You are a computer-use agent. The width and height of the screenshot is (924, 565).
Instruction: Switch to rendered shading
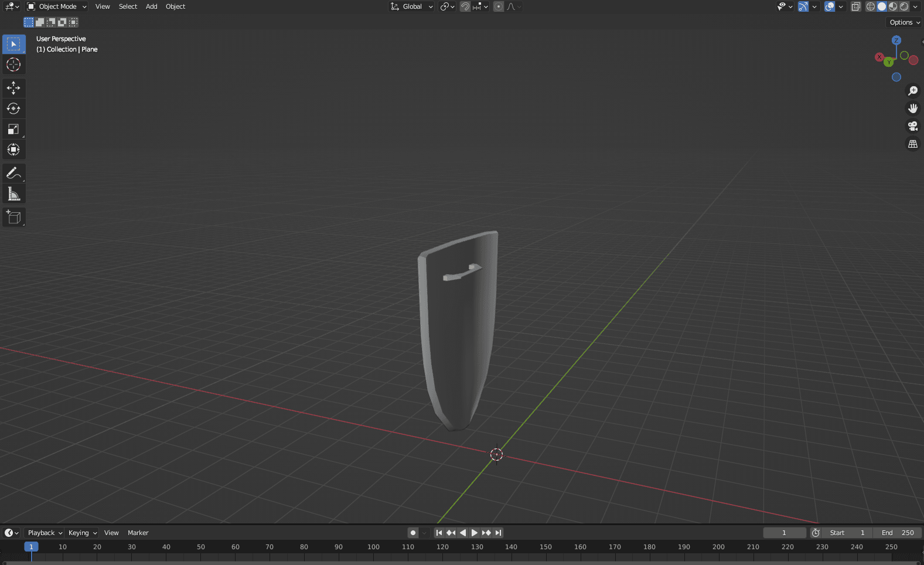(904, 6)
